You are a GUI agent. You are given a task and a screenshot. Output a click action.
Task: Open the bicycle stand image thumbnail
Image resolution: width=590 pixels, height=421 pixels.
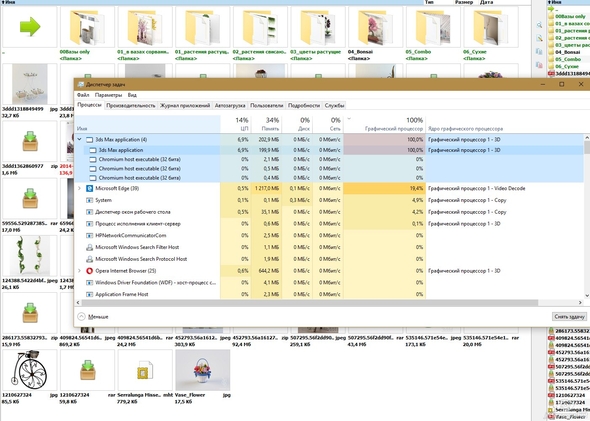(x=29, y=370)
